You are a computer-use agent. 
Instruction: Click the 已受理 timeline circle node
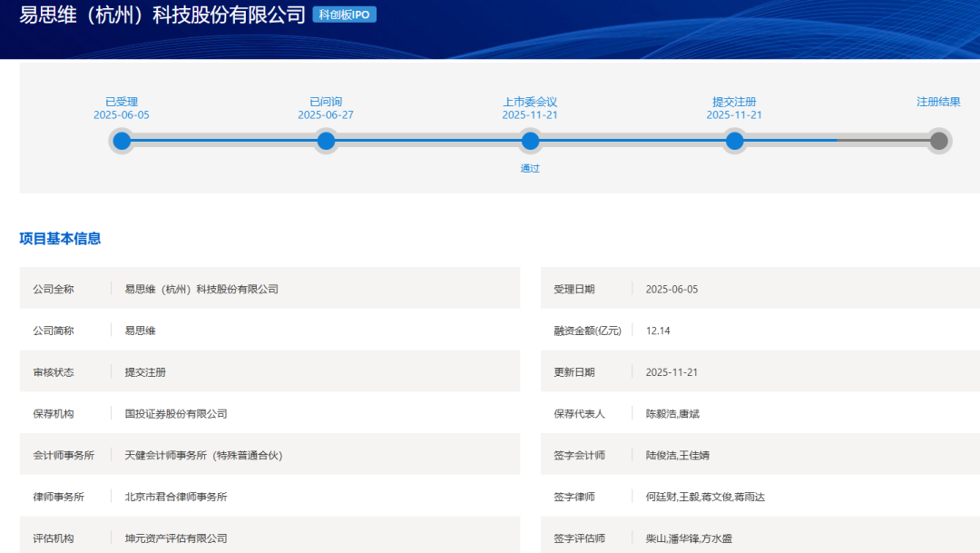(122, 141)
